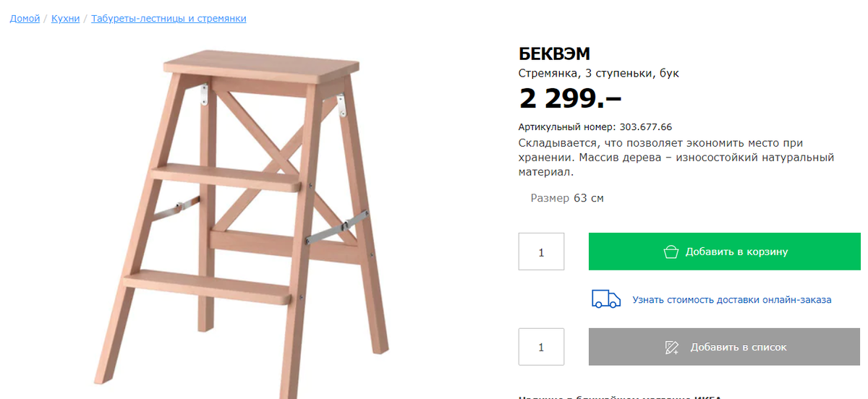Focus the cart quantity field
868x399 pixels.
541,252
